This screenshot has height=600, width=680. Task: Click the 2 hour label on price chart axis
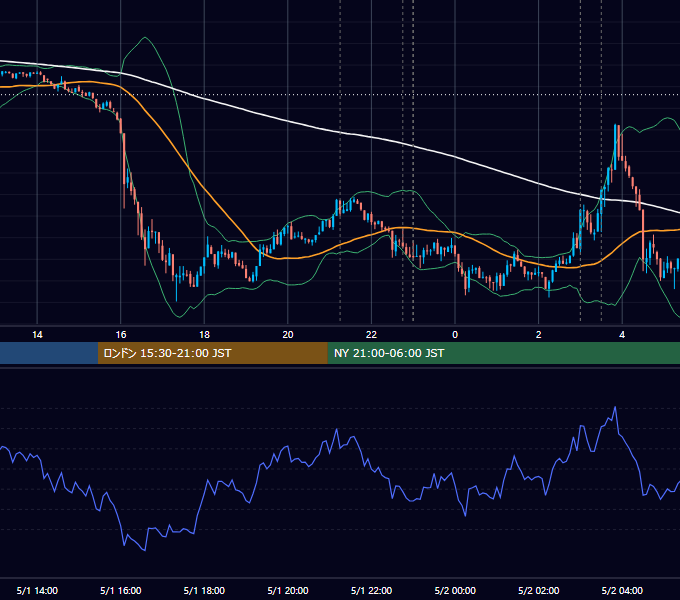coord(538,335)
